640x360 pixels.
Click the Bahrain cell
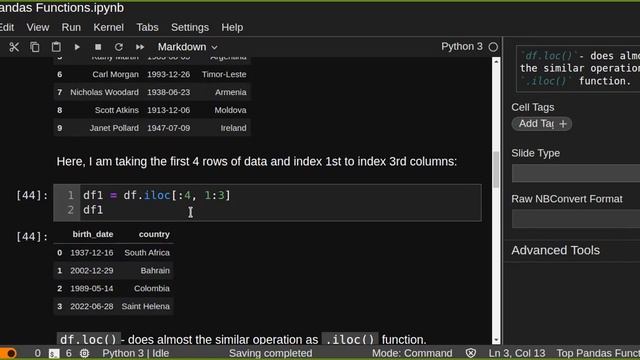tap(155, 271)
